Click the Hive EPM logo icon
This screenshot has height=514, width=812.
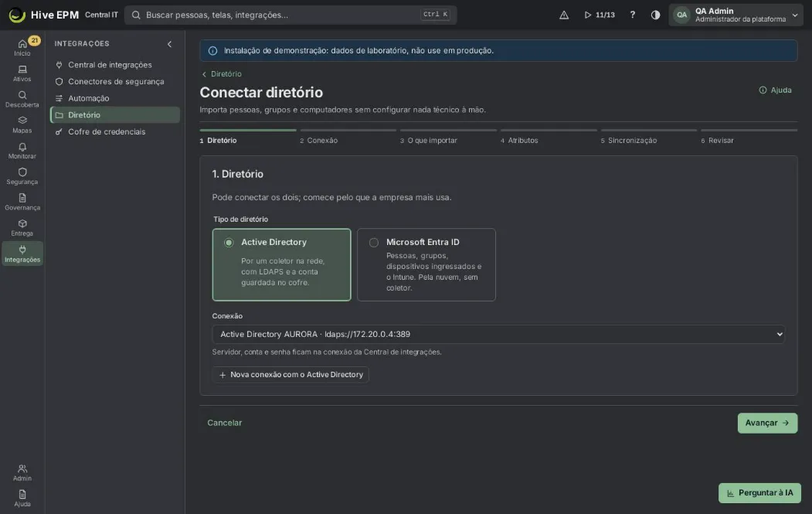16,15
